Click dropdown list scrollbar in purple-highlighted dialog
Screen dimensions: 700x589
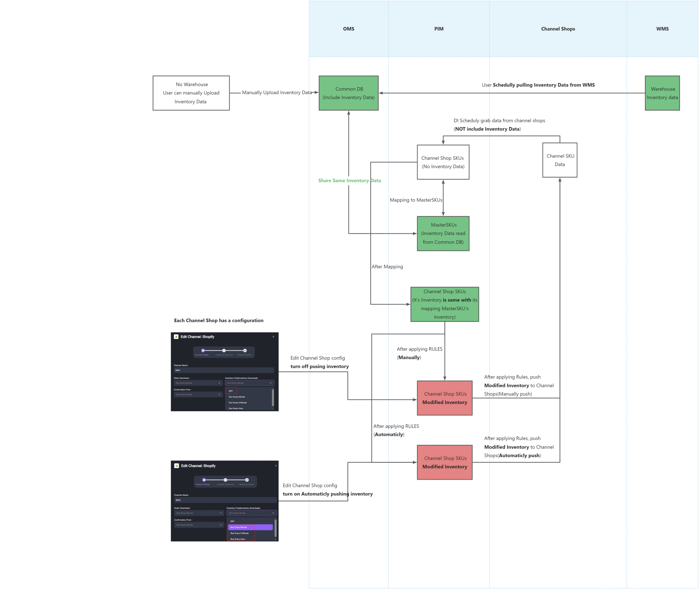tap(275, 528)
